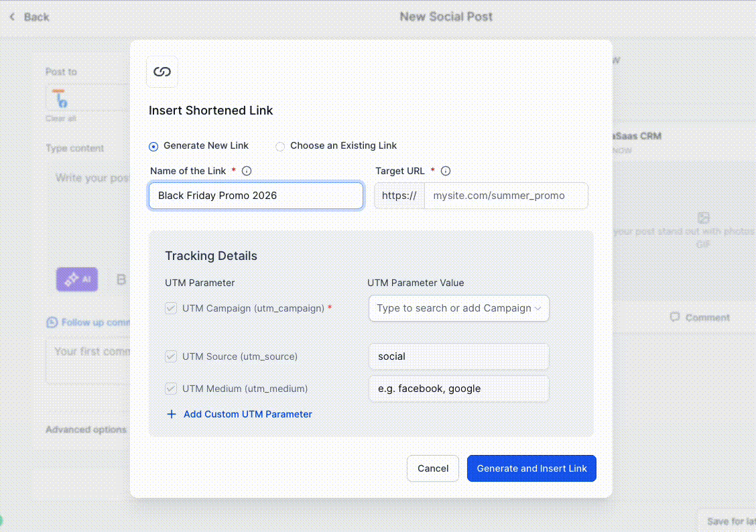
Task: Click the plus icon for custom UTM parameter
Action: click(171, 415)
